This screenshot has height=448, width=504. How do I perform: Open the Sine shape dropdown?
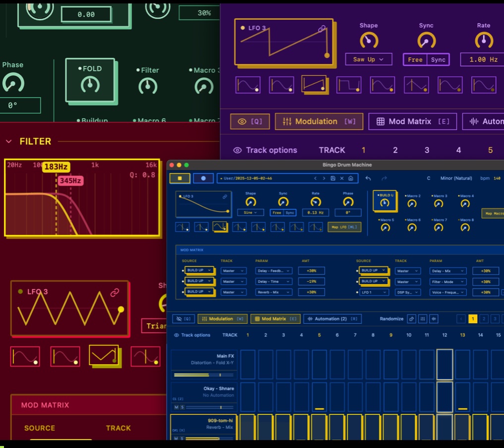pyautogui.click(x=250, y=212)
